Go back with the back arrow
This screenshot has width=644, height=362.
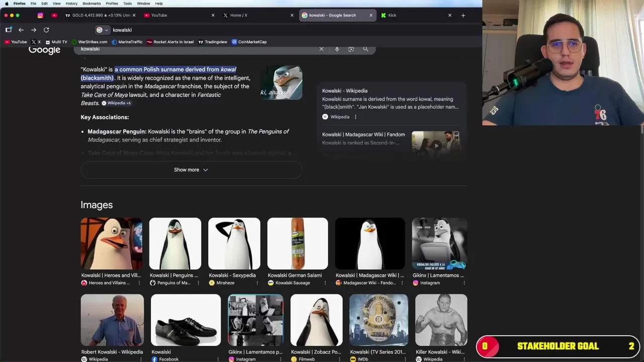(21, 30)
